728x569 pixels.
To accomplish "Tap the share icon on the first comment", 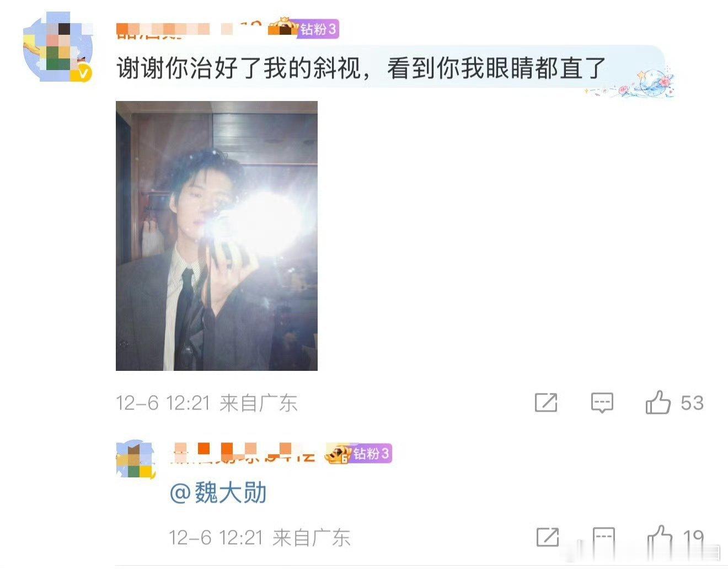I will (x=546, y=403).
